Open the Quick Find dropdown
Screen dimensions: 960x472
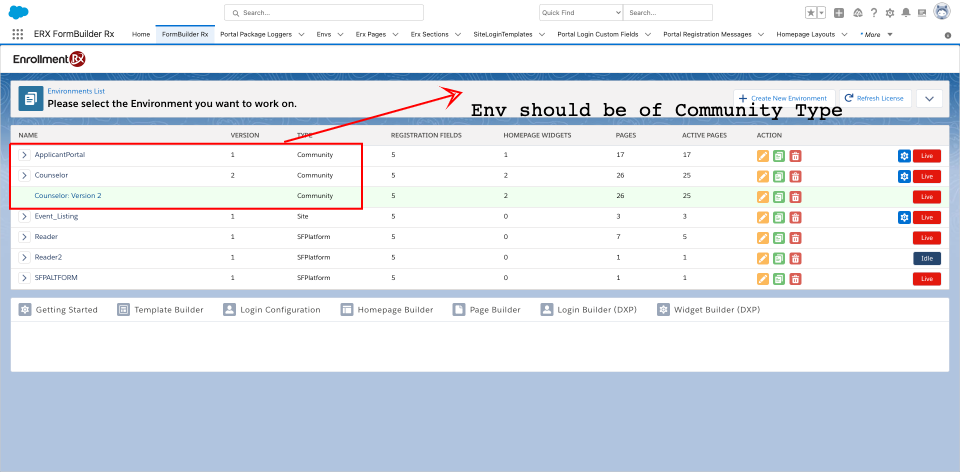click(x=581, y=13)
